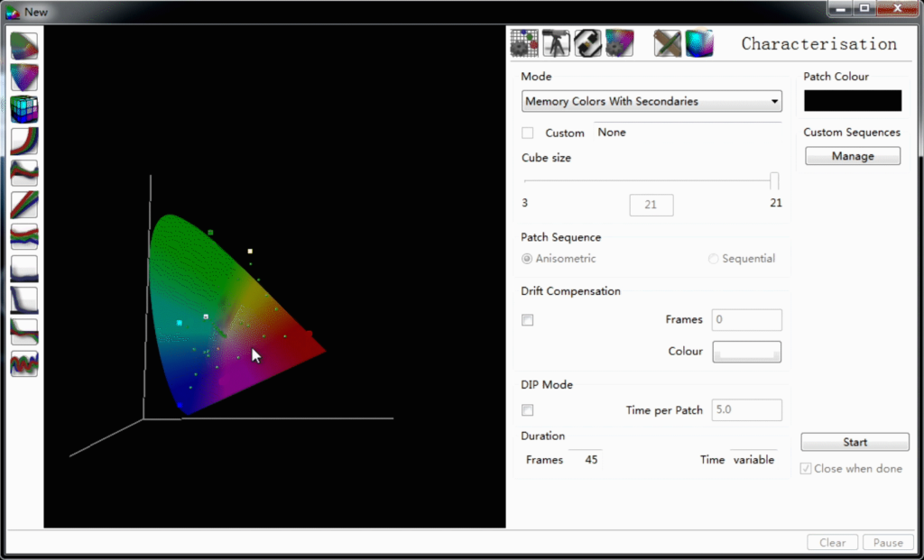Toggle the DIP Mode checkbox
The height and width of the screenshot is (560, 924).
tap(527, 410)
